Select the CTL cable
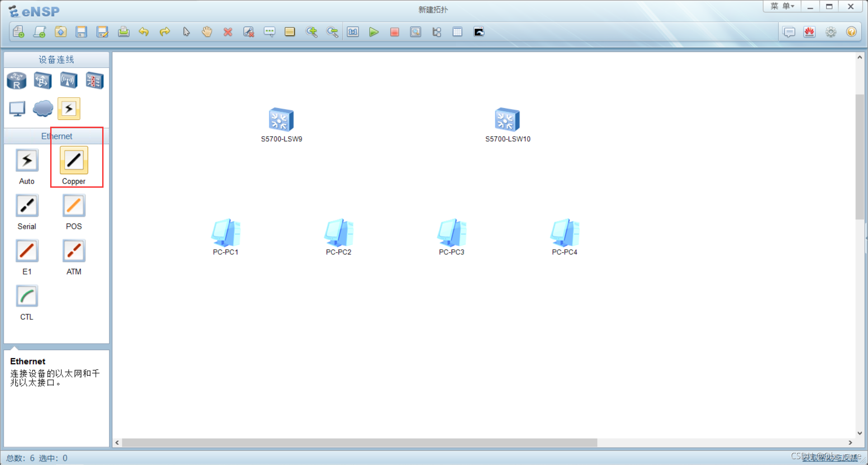Viewport: 868px width, 465px height. coord(27,296)
